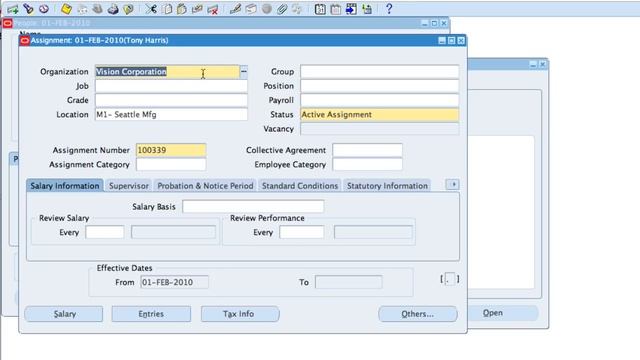Click the Print toolbar icon
Viewport: 640px width, 360px height.
(113, 9)
